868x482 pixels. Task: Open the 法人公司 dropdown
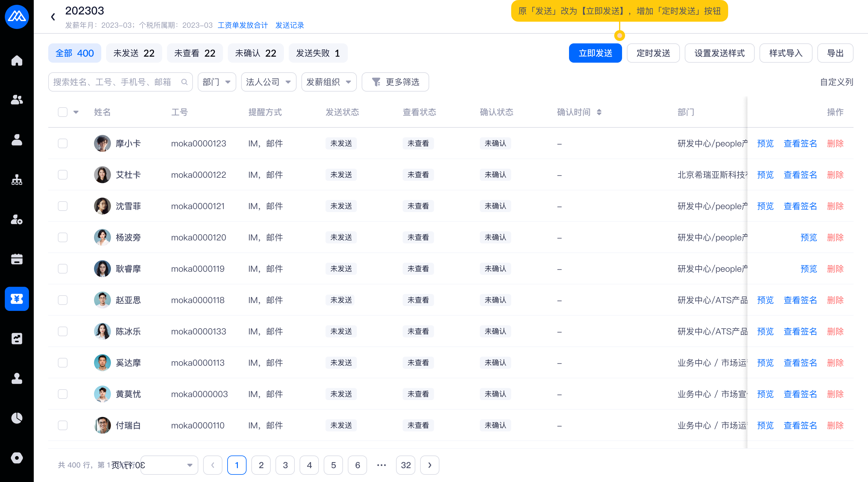268,82
